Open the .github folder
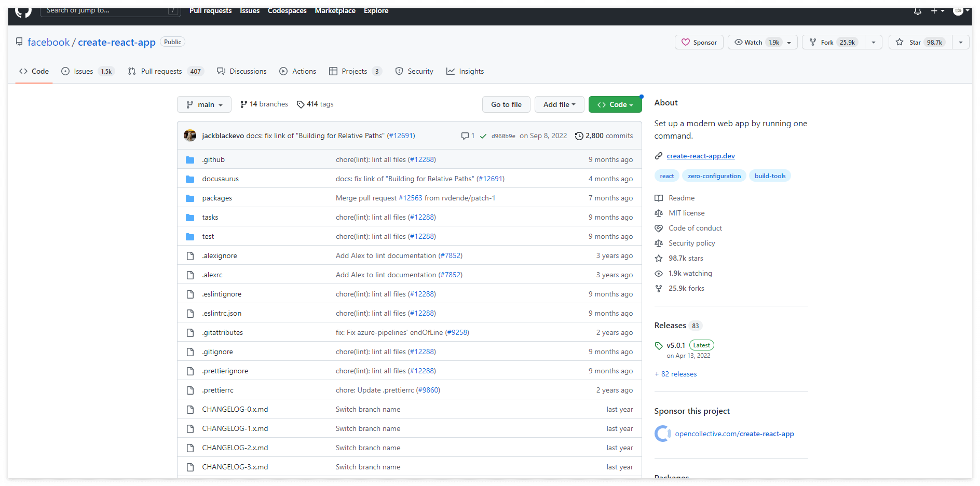This screenshot has width=980, height=486. pyautogui.click(x=213, y=159)
